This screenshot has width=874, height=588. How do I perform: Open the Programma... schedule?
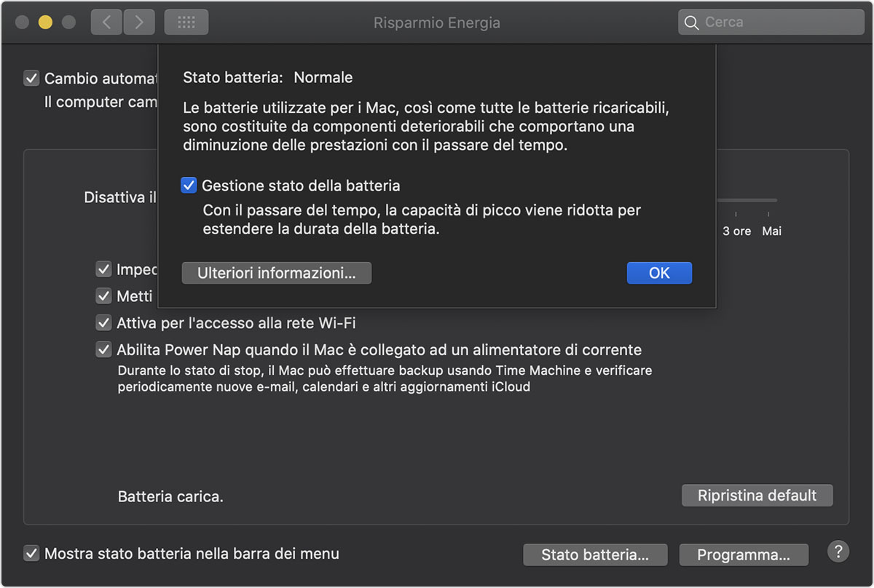click(744, 555)
